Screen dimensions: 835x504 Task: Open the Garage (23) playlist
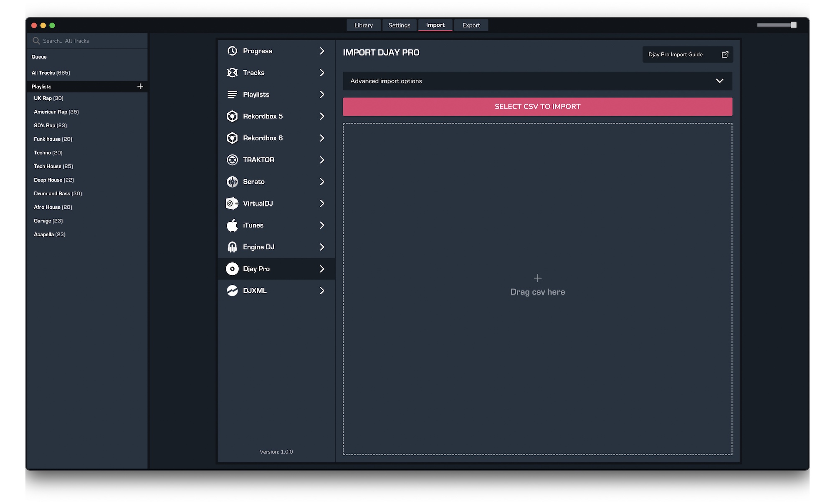pos(48,221)
